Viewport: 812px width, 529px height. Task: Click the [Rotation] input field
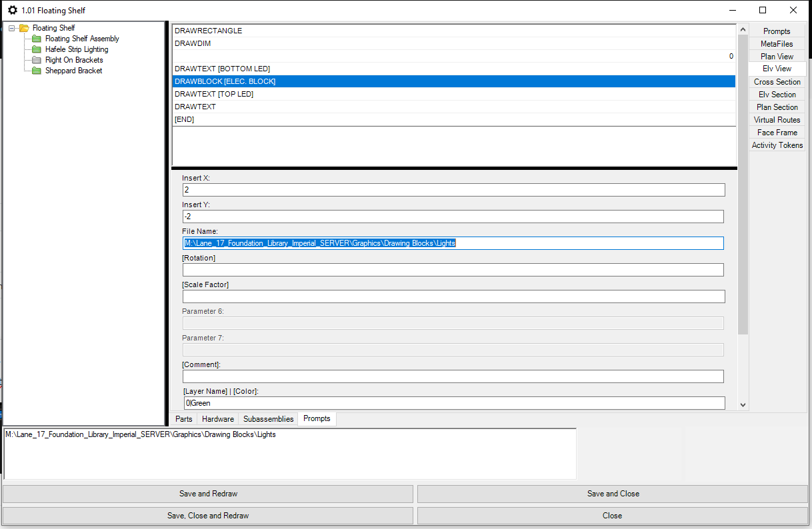[453, 270]
